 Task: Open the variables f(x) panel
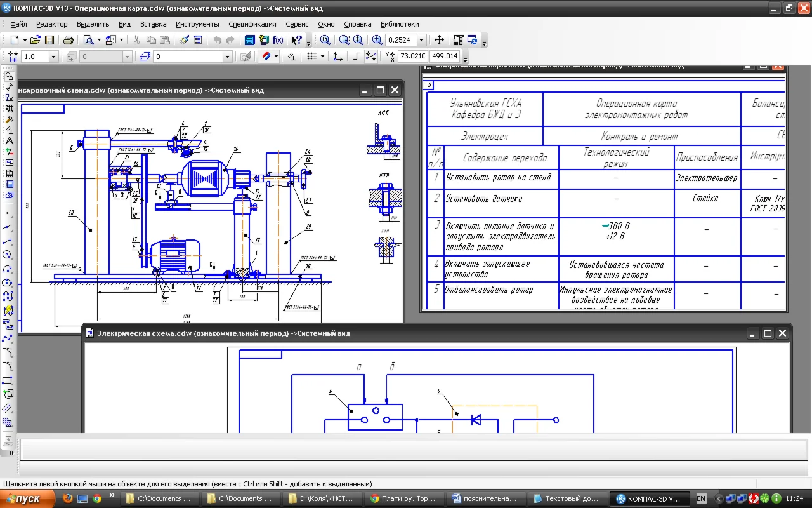(x=278, y=40)
